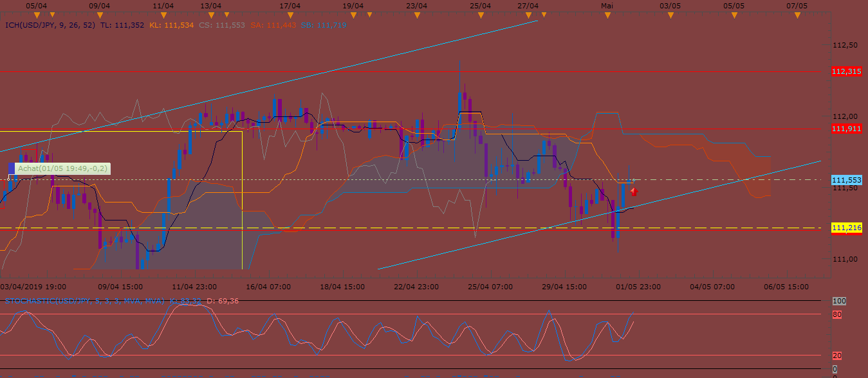Click the 29/04 15:00 time label
The image size is (868, 378).
[564, 287]
